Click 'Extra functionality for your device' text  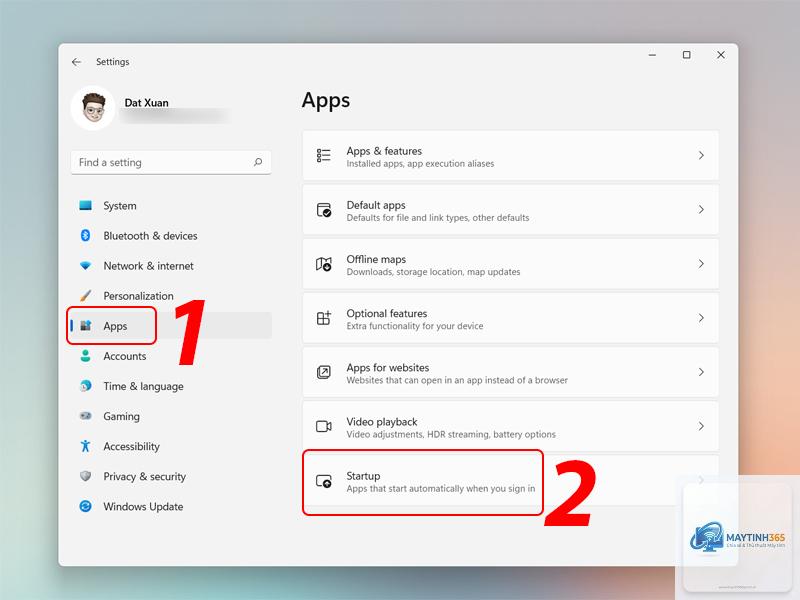tap(415, 326)
